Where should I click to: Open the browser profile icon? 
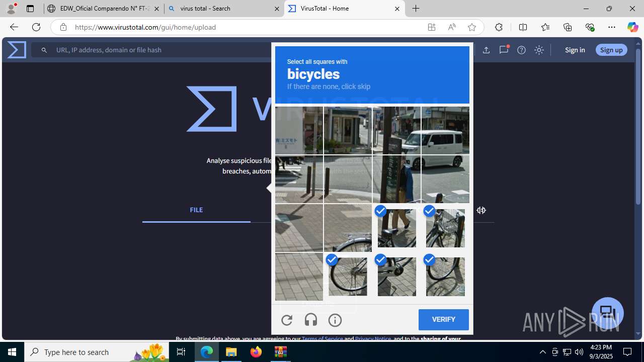pyautogui.click(x=11, y=9)
